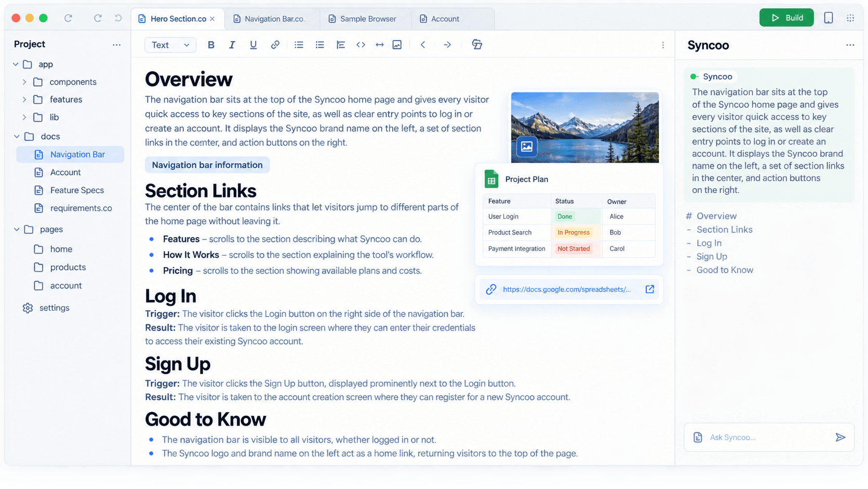This screenshot has width=868, height=489.
Task: Insert an image with the toolbar image icon
Action: (397, 45)
